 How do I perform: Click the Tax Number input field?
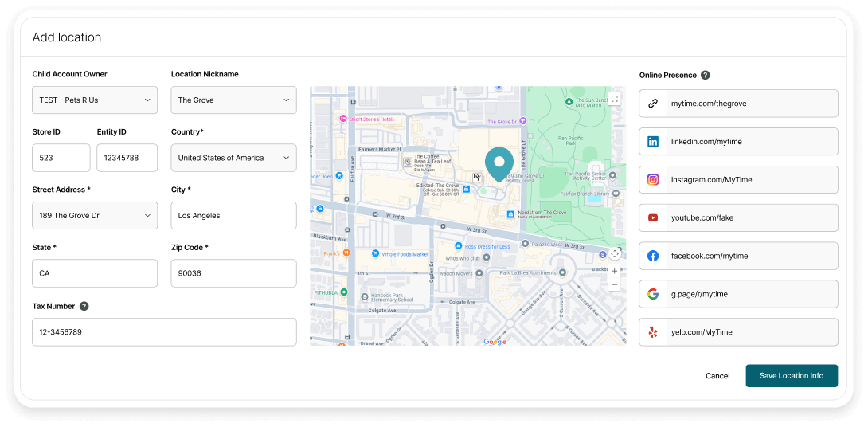(x=164, y=331)
